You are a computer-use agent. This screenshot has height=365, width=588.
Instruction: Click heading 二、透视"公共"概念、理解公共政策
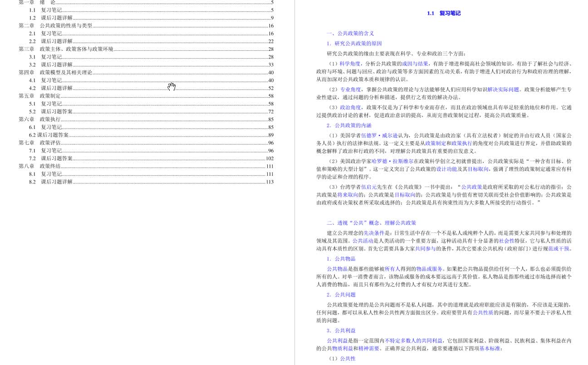coord(371,223)
